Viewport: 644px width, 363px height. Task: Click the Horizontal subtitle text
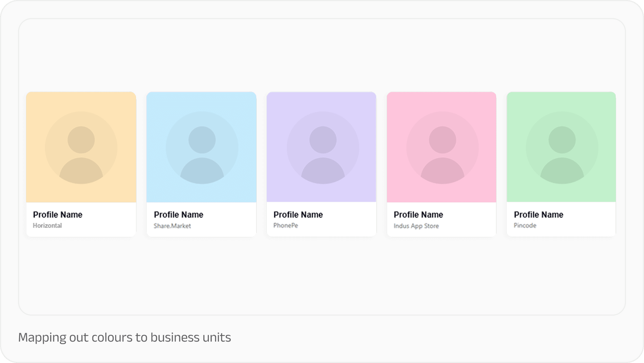[x=47, y=225]
